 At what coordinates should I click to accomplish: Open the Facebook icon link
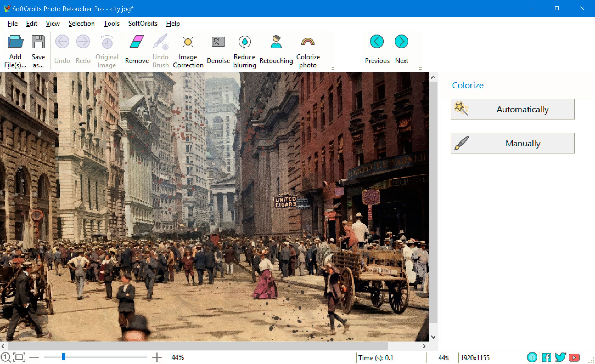point(547,357)
